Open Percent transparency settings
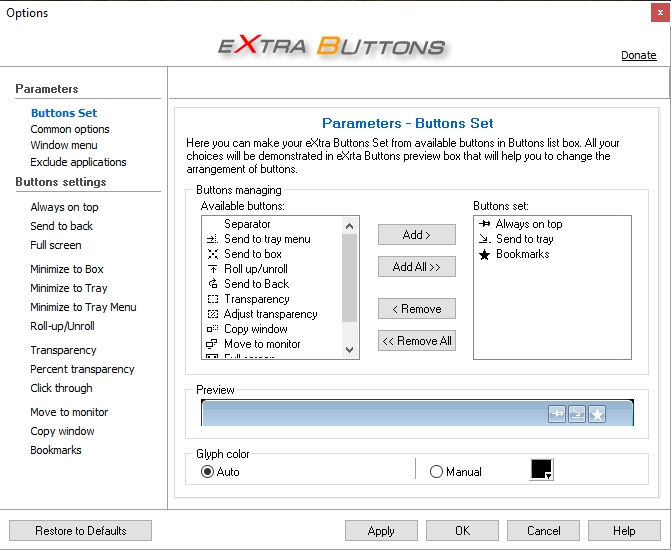Screen dimensions: 671x550 click(82, 369)
